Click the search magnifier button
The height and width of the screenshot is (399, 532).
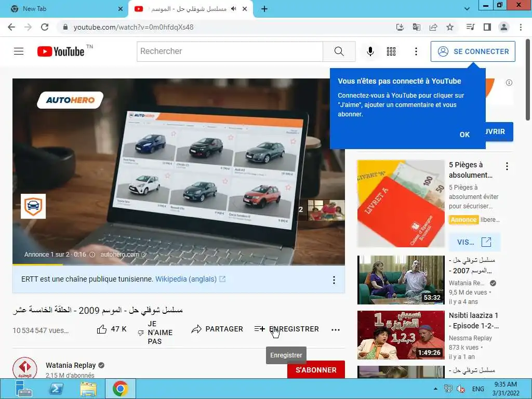339,51
